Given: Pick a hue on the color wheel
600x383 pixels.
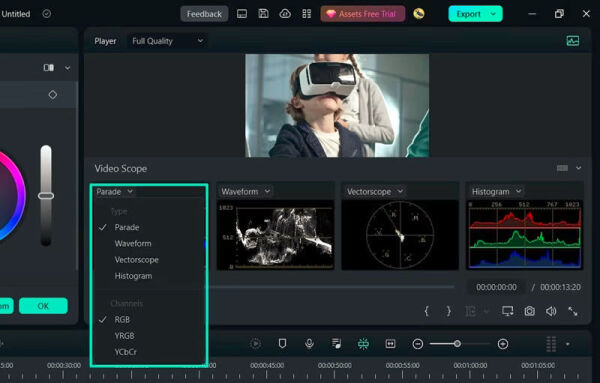Looking at the screenshot, I should point(17,195).
